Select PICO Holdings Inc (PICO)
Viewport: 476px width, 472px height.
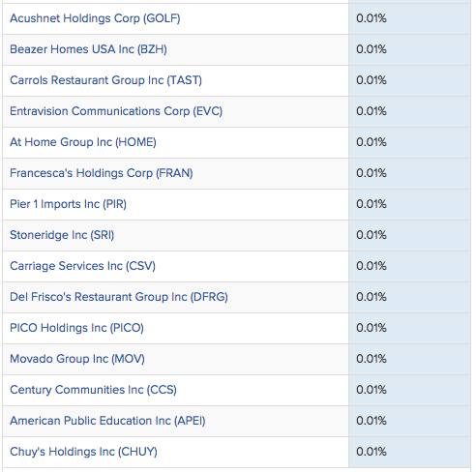76,328
